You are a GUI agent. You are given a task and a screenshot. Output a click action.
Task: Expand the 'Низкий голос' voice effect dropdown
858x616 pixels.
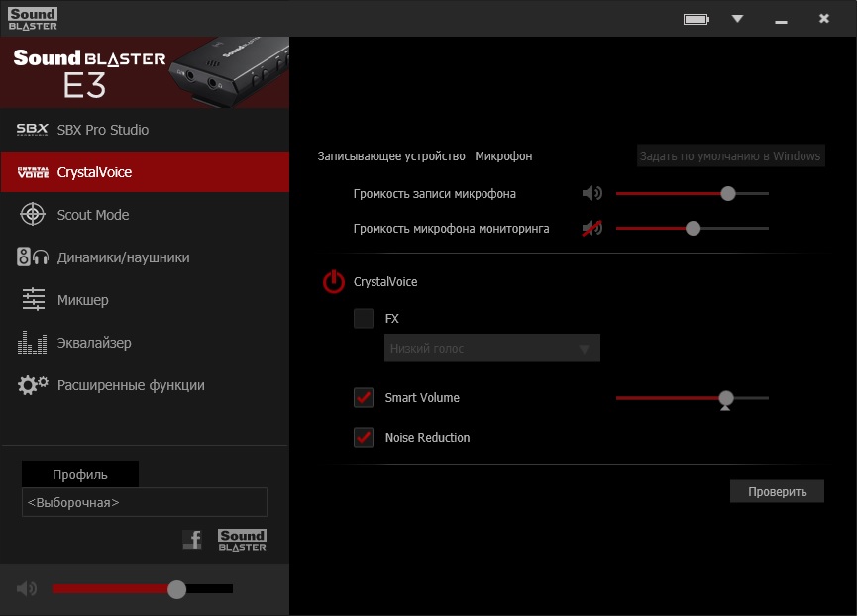(492, 348)
